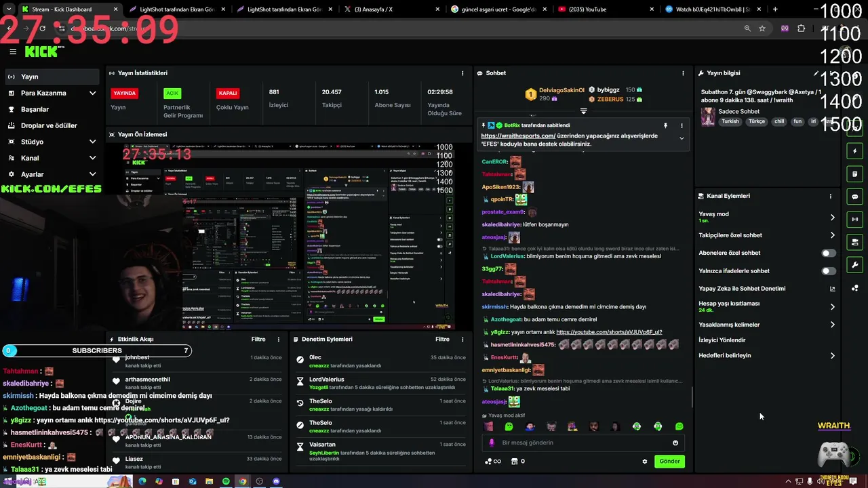
Task: Click the chill tag chip
Action: (779, 121)
